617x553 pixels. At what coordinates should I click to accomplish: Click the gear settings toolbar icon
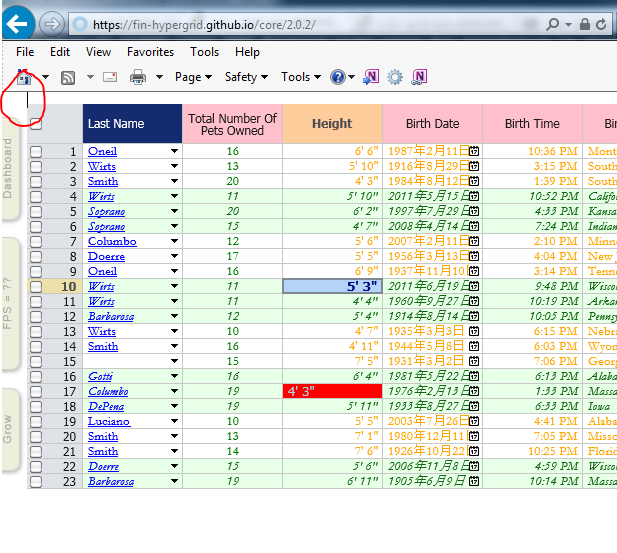(x=395, y=77)
